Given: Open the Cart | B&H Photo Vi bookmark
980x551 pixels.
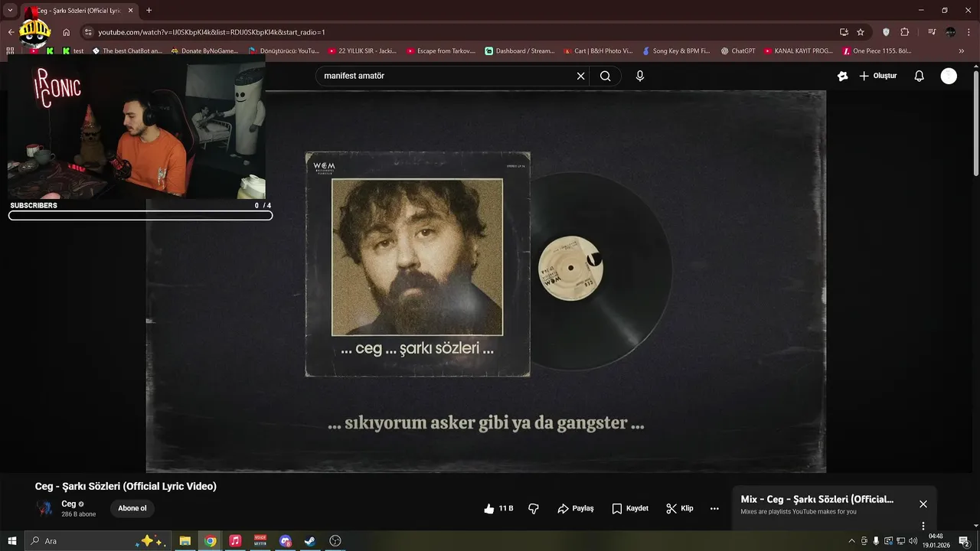Looking at the screenshot, I should click(x=598, y=51).
